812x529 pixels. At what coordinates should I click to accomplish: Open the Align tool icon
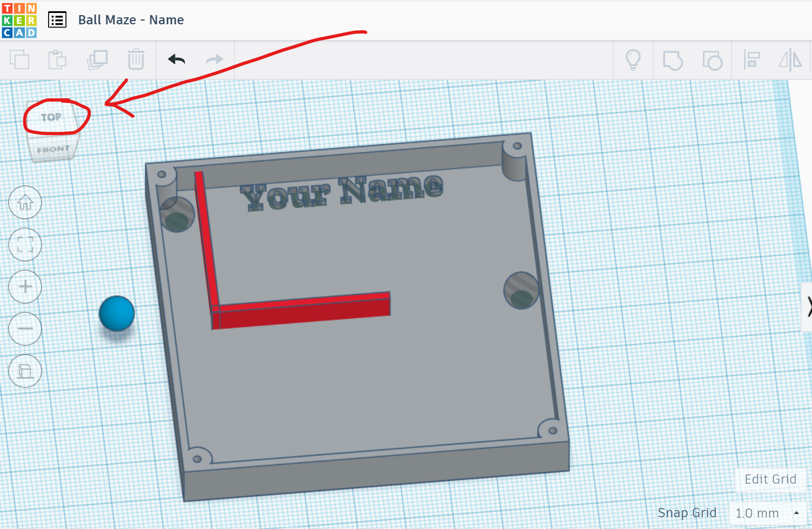pos(751,60)
